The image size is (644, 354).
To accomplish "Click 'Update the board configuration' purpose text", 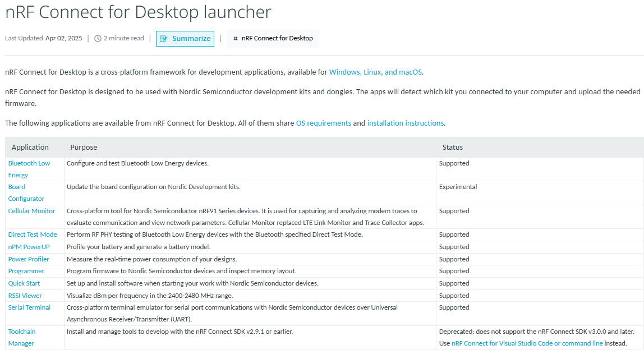I will point(154,187).
